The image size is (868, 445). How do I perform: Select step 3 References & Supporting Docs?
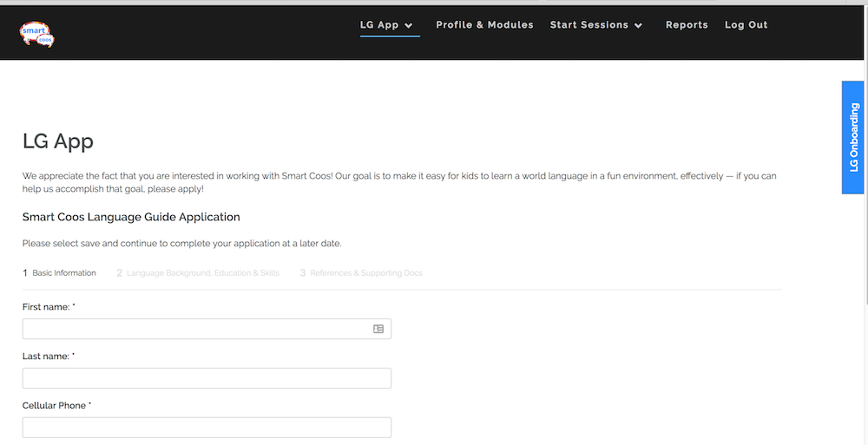click(361, 273)
